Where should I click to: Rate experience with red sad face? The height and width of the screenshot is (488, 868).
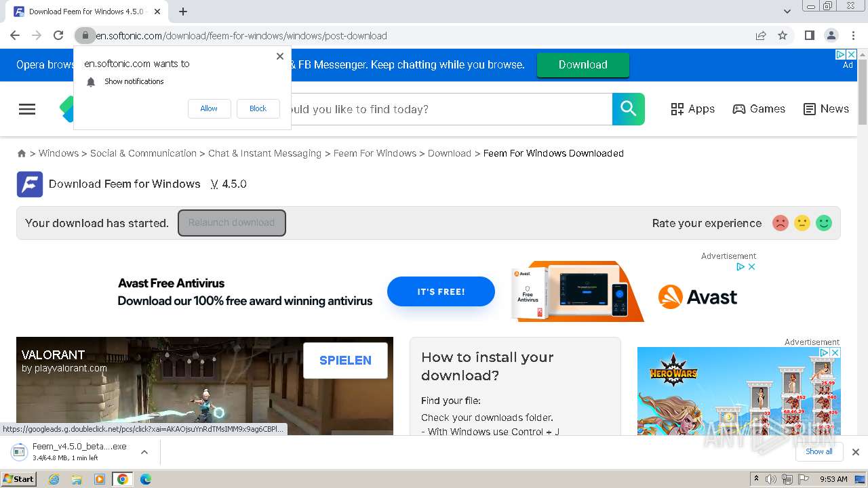click(x=781, y=223)
